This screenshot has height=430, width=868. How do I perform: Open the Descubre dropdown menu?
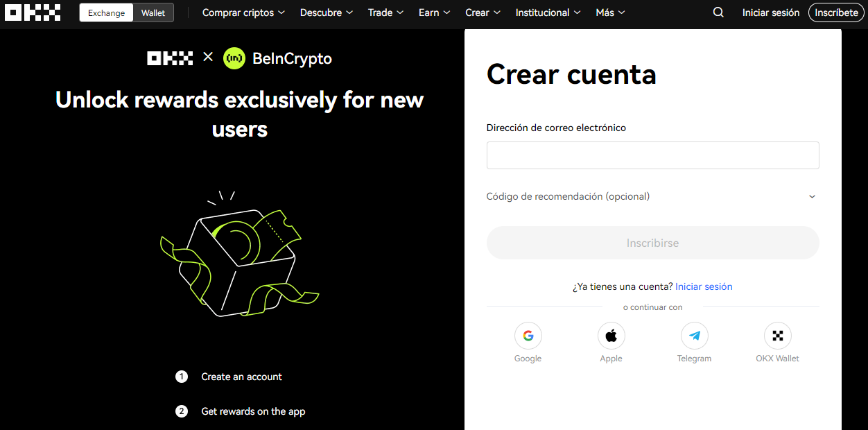coord(327,12)
